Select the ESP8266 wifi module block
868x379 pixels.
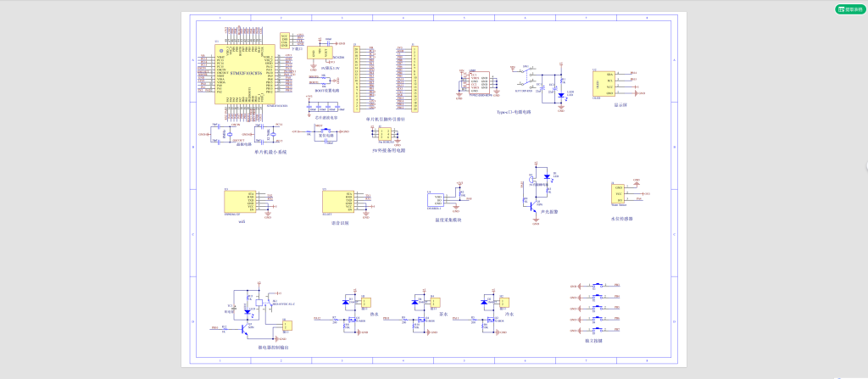pos(239,203)
